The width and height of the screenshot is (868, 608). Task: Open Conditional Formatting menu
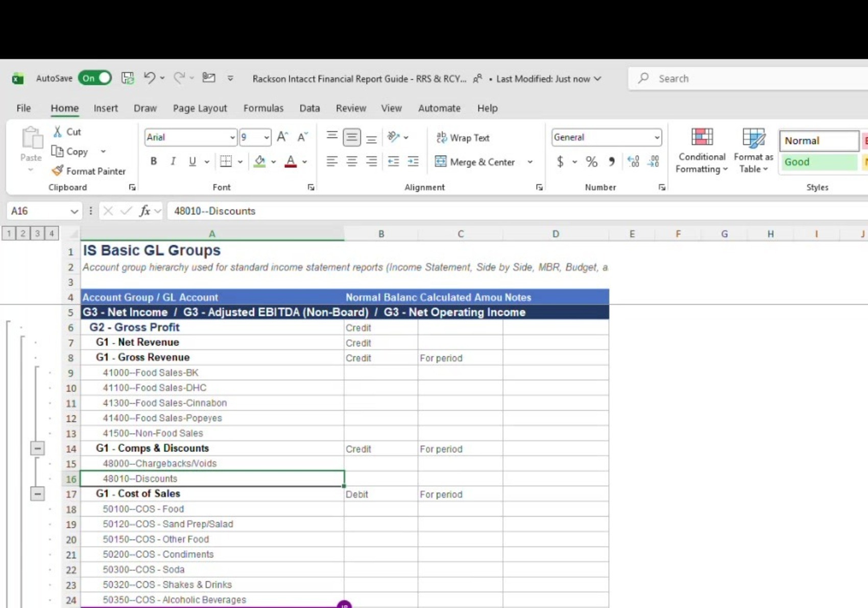point(702,151)
